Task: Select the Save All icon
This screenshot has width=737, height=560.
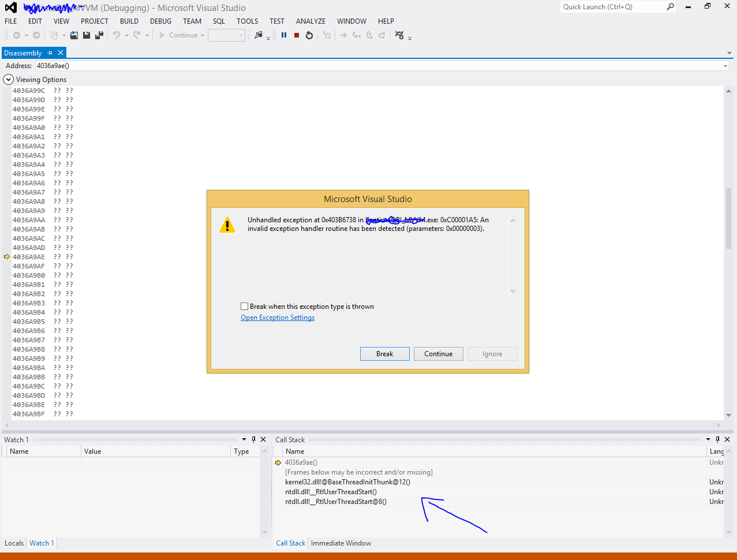Action: [98, 35]
